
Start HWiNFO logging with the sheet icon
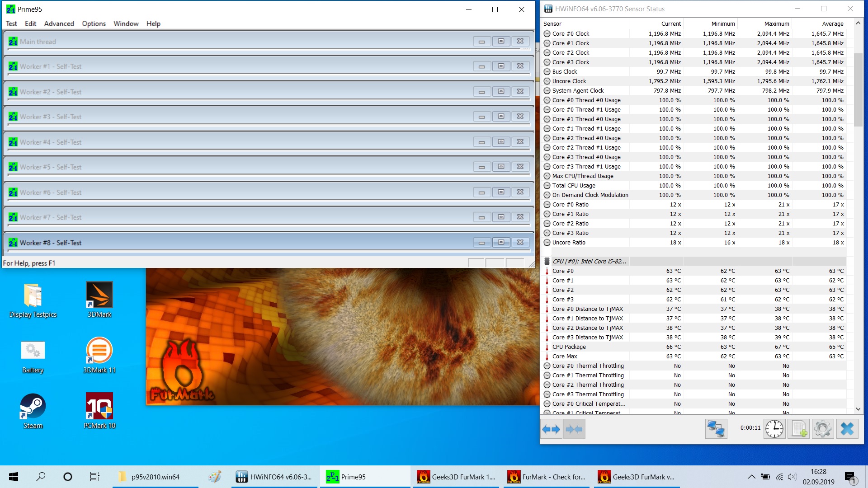pyautogui.click(x=798, y=429)
